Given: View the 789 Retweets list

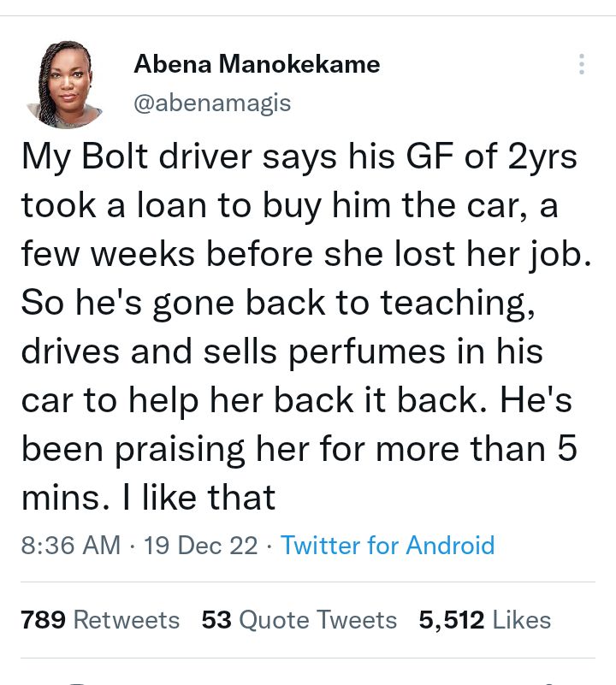Looking at the screenshot, I should (x=100, y=620).
